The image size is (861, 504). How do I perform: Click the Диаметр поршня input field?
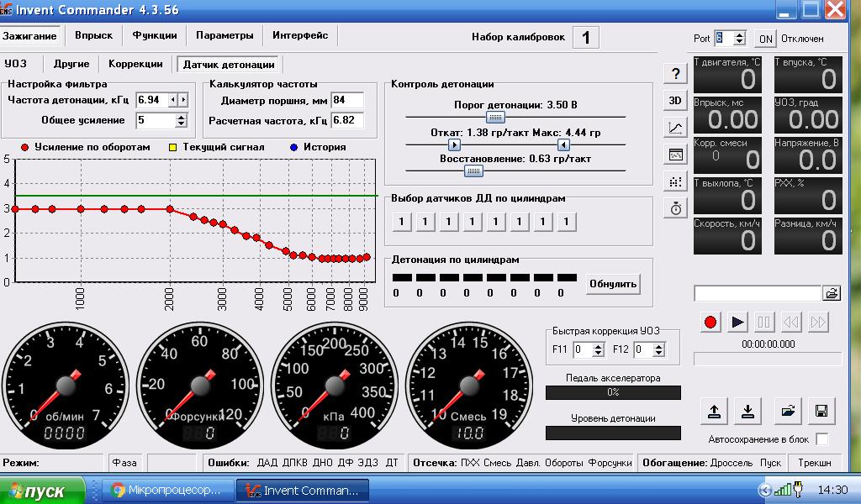click(x=347, y=100)
